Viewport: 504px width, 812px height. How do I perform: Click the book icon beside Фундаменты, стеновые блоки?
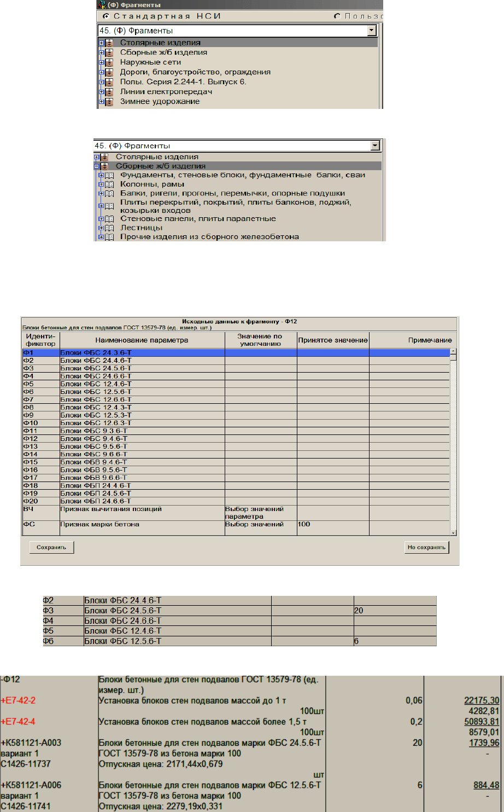click(109, 176)
